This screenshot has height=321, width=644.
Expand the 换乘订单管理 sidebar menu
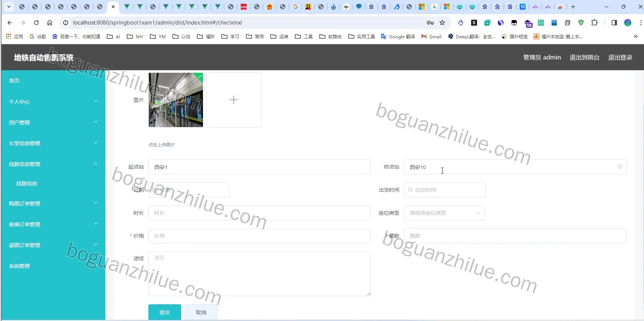tap(53, 224)
